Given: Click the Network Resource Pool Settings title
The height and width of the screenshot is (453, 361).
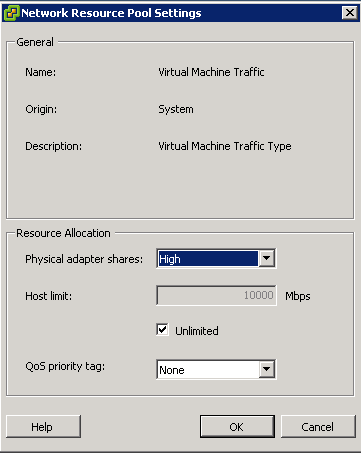Looking at the screenshot, I should tap(111, 13).
